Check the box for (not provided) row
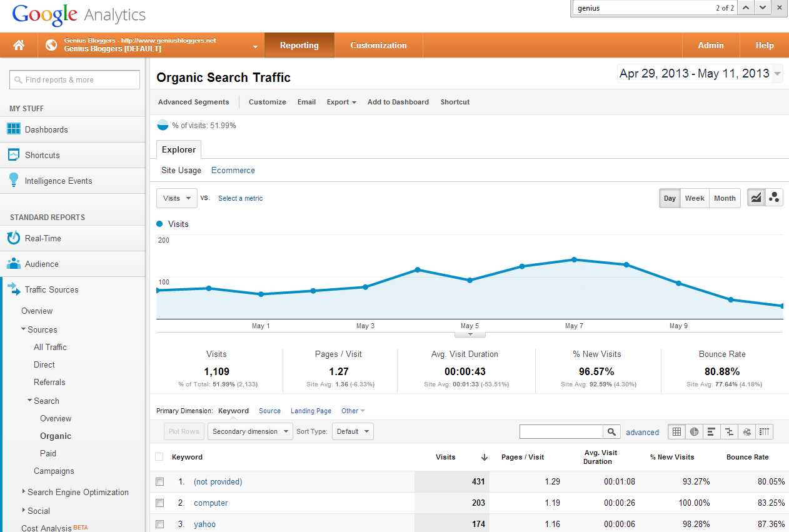 160,482
